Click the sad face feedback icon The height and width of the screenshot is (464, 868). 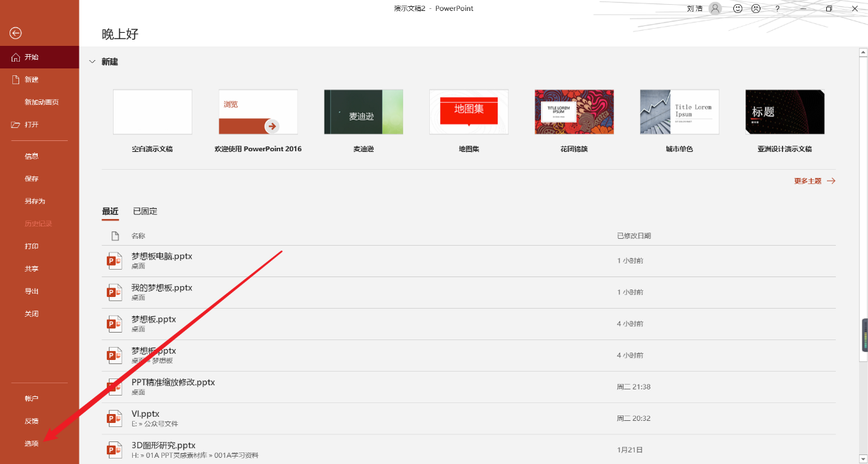click(756, 8)
